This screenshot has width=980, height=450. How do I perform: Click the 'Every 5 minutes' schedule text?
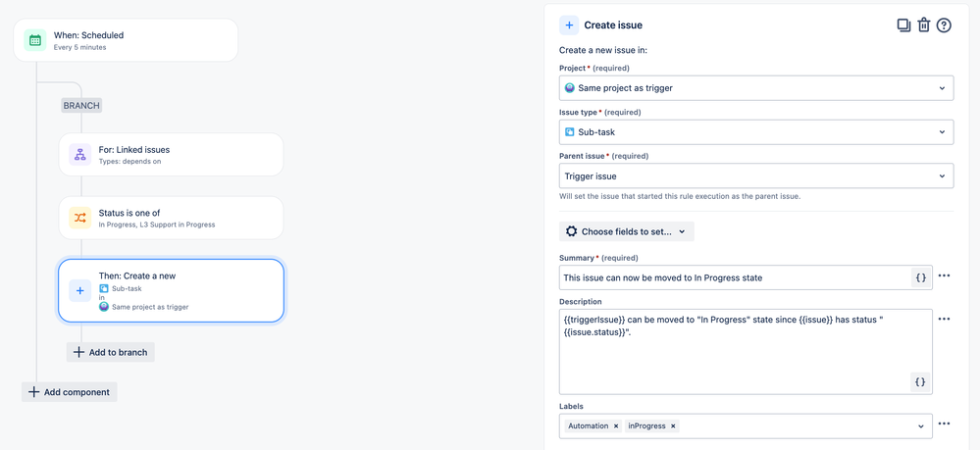coord(80,47)
